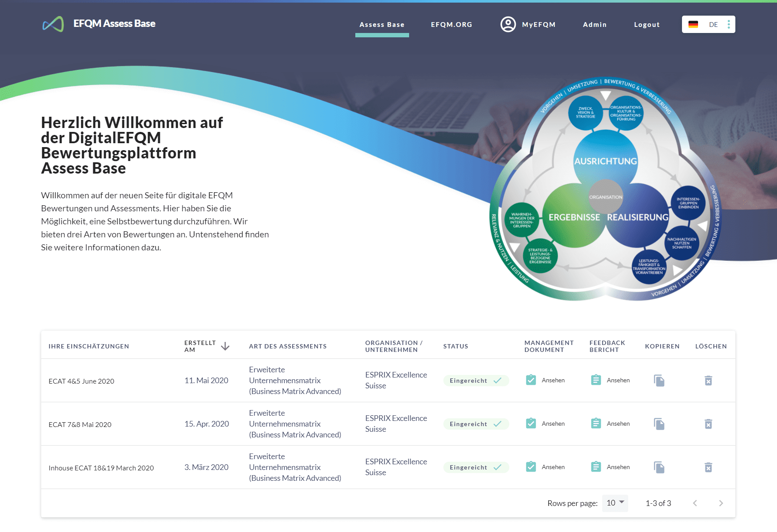The height and width of the screenshot is (532, 777).
Task: Click the EFQM Assess Base logo icon
Action: pyautogui.click(x=53, y=24)
